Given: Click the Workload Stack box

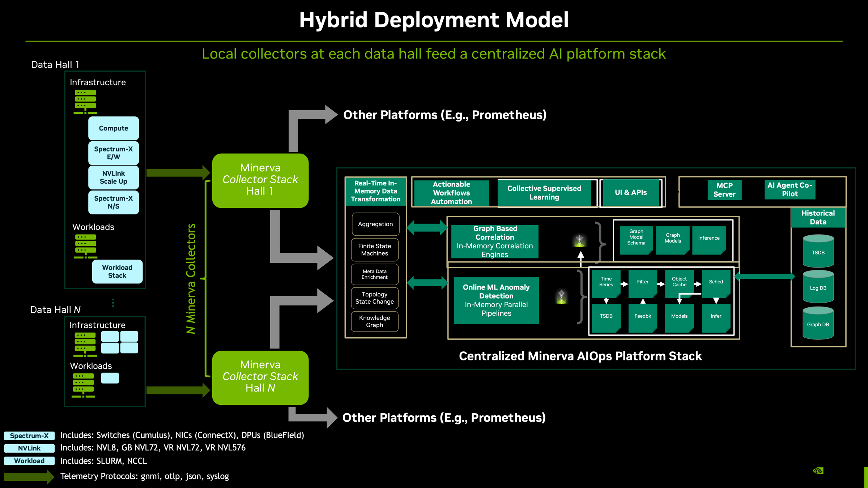Looking at the screenshot, I should (x=117, y=271).
